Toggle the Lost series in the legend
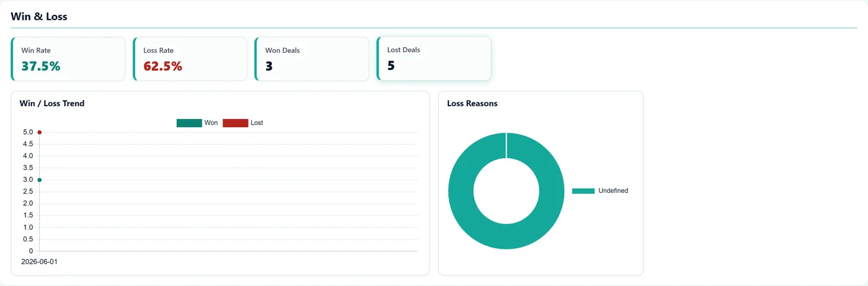868x286 pixels. [243, 123]
